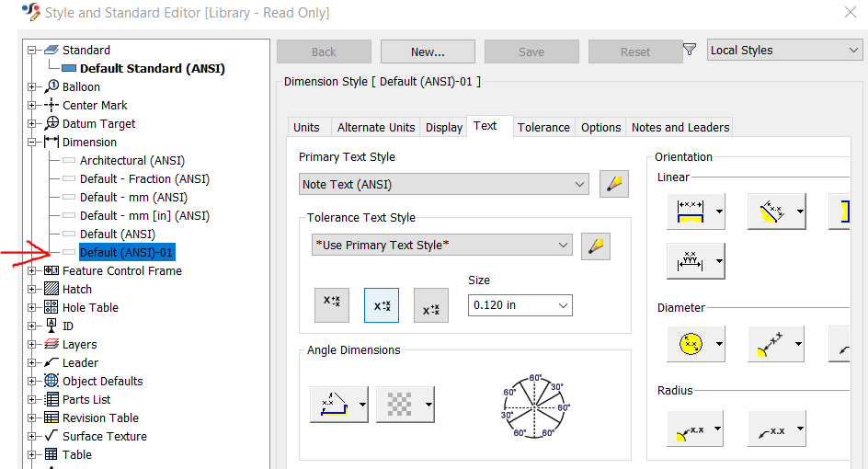Open angle dimension orientation dropdown arrow

pos(362,405)
